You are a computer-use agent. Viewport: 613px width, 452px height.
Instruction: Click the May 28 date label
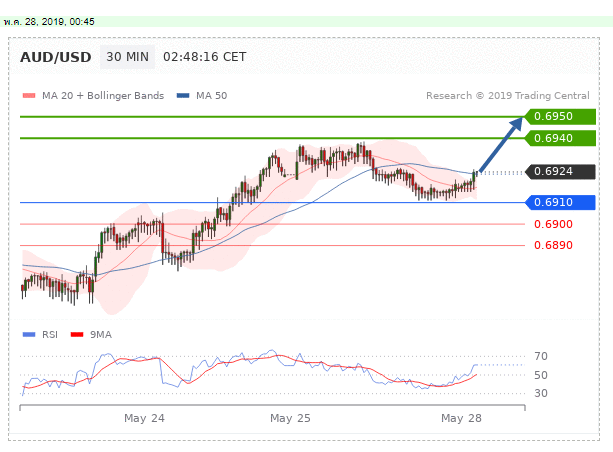[461, 418]
